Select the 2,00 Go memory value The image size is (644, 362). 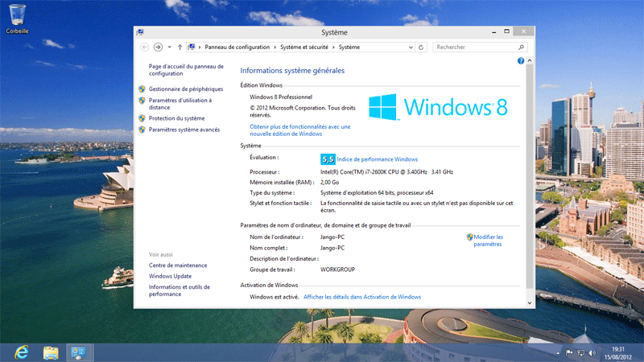point(330,183)
